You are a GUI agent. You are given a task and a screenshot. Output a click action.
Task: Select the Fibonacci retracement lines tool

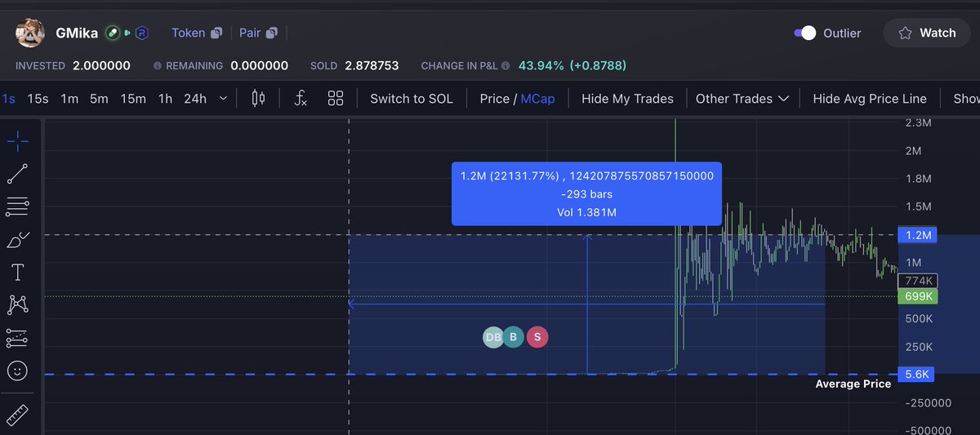18,206
